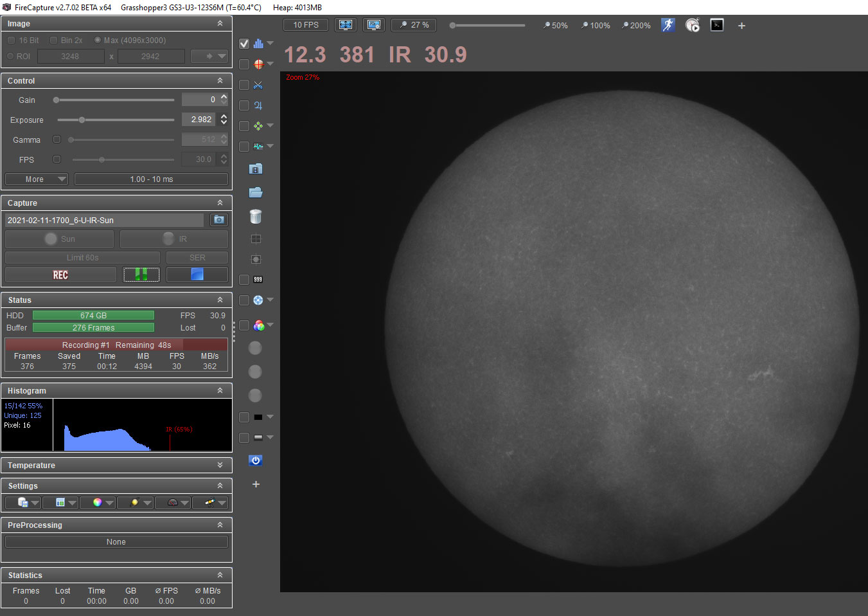Click the window layout settings icon
The image size is (868, 616).
tap(60, 503)
